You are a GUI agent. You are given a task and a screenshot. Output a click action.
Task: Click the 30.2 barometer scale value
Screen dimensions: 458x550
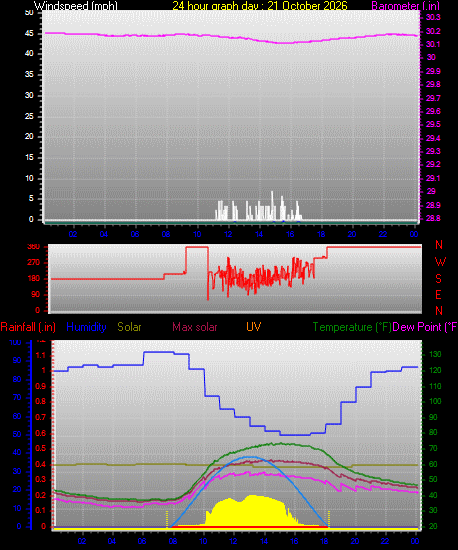coord(433,31)
